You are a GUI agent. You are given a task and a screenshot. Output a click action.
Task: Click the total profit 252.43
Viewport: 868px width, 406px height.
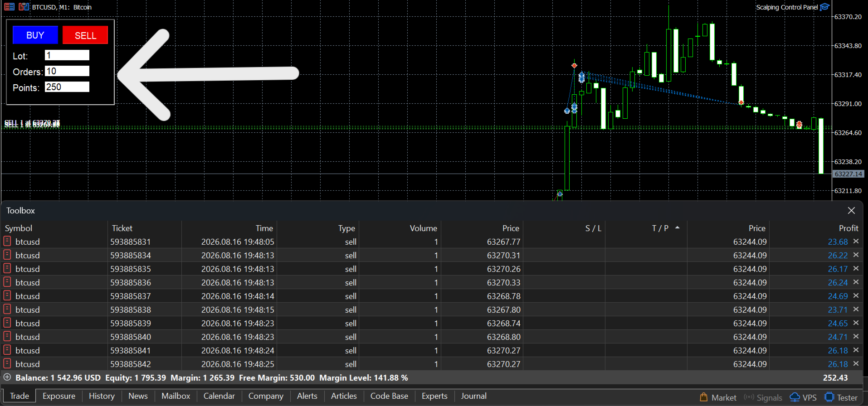pyautogui.click(x=835, y=377)
